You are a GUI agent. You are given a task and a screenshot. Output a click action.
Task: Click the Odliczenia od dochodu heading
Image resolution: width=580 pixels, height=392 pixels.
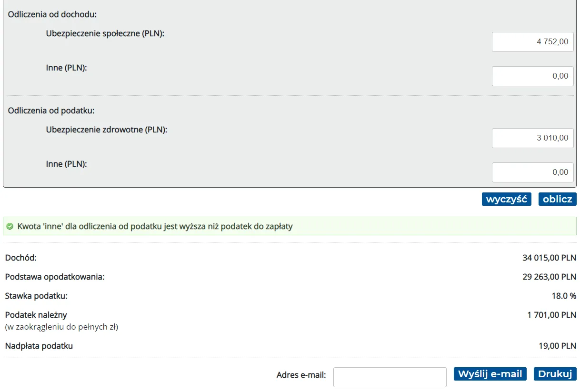(52, 14)
